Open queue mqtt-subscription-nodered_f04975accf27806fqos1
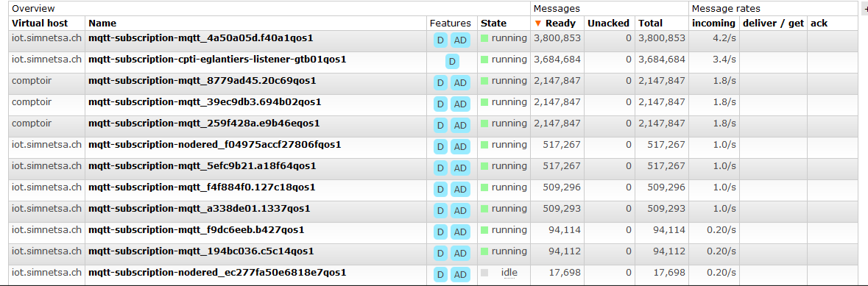The width and height of the screenshot is (868, 286). pyautogui.click(x=215, y=144)
